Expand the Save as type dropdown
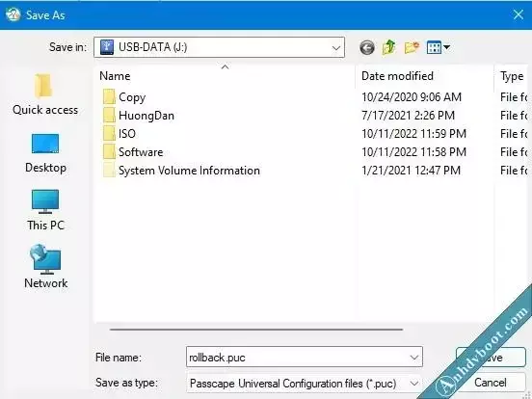Screen dimensions: 532x399 413,384
